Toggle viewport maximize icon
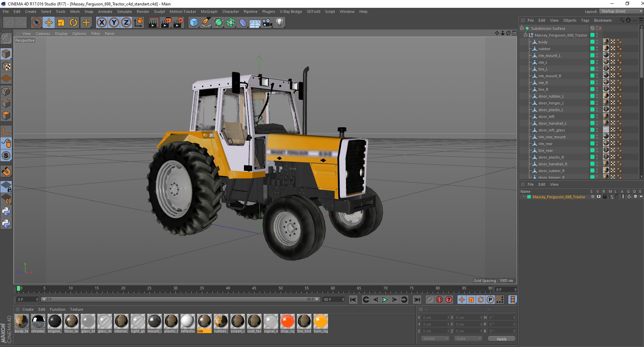This screenshot has height=347, width=644. pos(514,33)
